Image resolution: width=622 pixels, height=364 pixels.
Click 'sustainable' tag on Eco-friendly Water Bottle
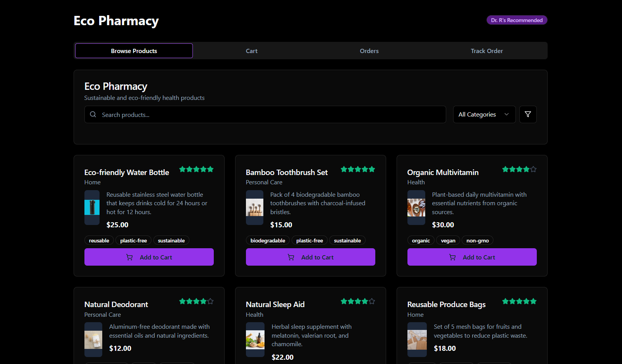coord(171,240)
